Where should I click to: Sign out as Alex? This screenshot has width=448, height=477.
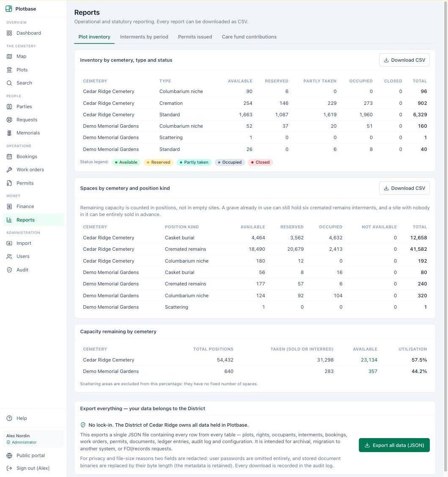tap(33, 468)
